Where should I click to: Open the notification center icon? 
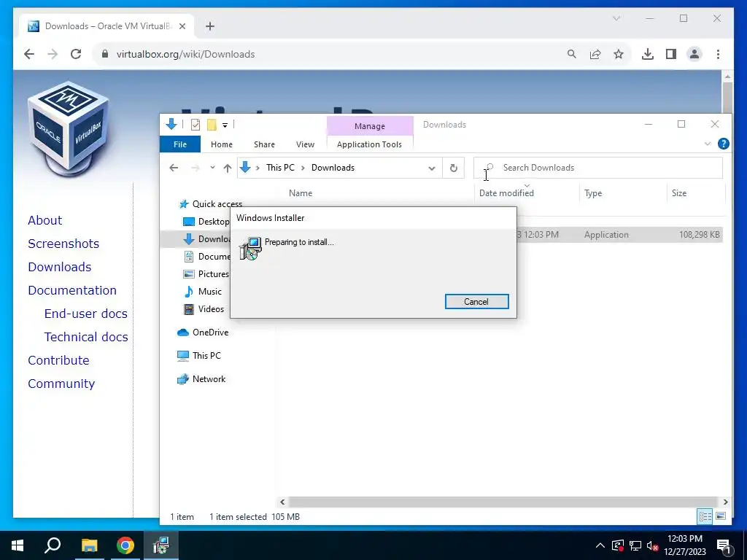coord(724,545)
